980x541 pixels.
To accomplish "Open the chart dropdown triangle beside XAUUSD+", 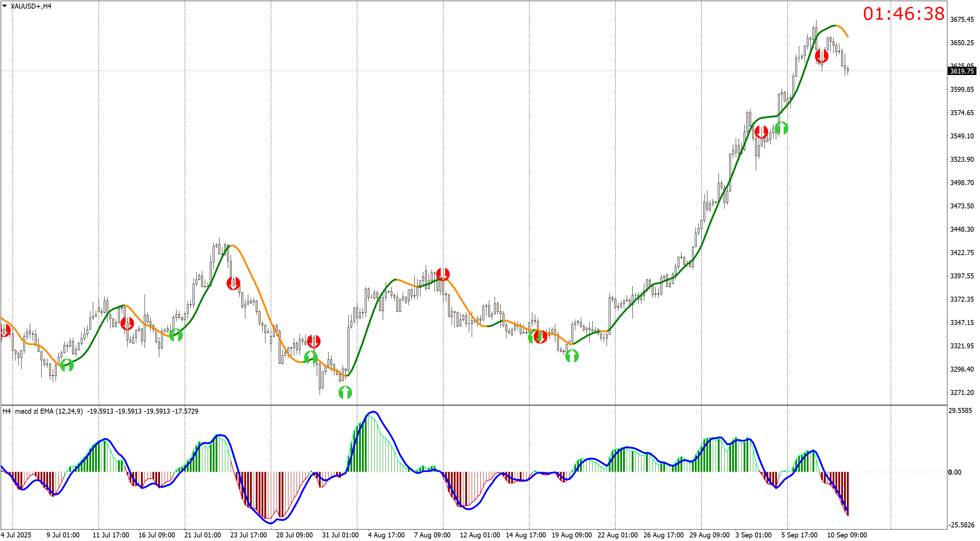I will [x=5, y=6].
